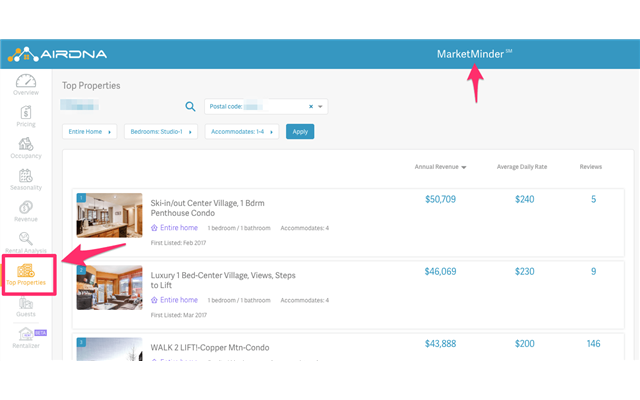The width and height of the screenshot is (640, 400).
Task: Open Rental Analysis magnifier icon
Action: pos(26,241)
